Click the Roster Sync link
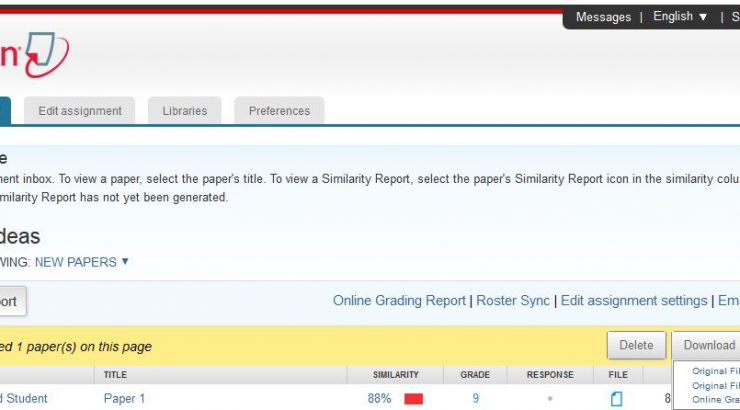Image resolution: width=740 pixels, height=410 pixels. pyautogui.click(x=513, y=300)
